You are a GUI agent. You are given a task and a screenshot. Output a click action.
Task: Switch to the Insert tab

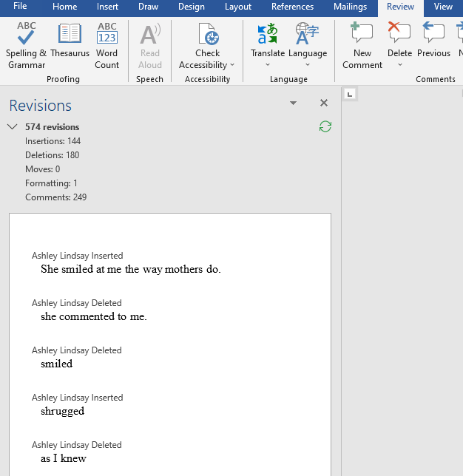[x=107, y=7]
